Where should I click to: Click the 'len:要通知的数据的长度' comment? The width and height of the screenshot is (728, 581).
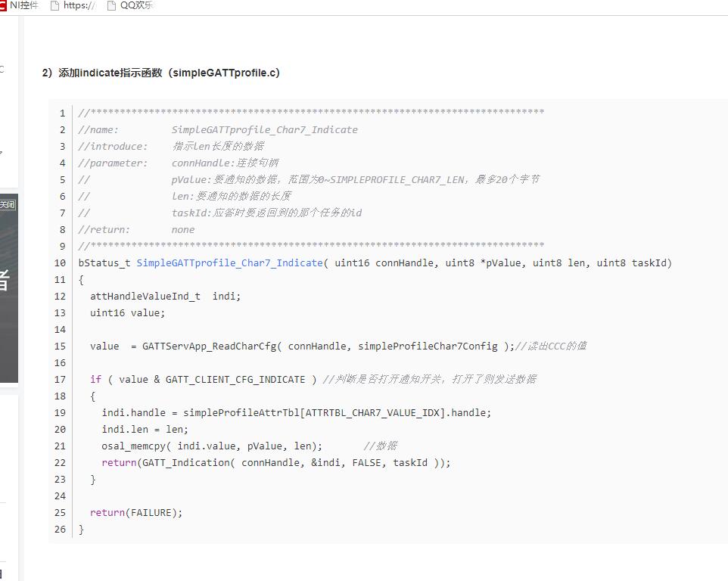(x=232, y=196)
